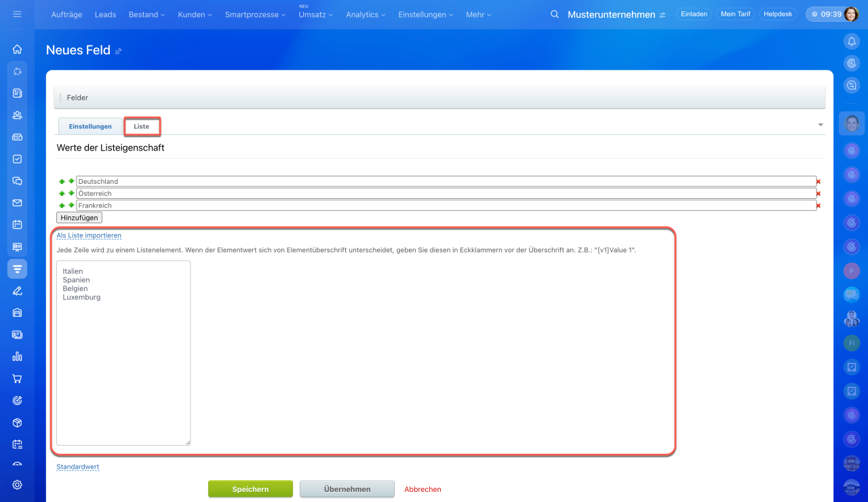Click the Felder section header

coord(439,98)
